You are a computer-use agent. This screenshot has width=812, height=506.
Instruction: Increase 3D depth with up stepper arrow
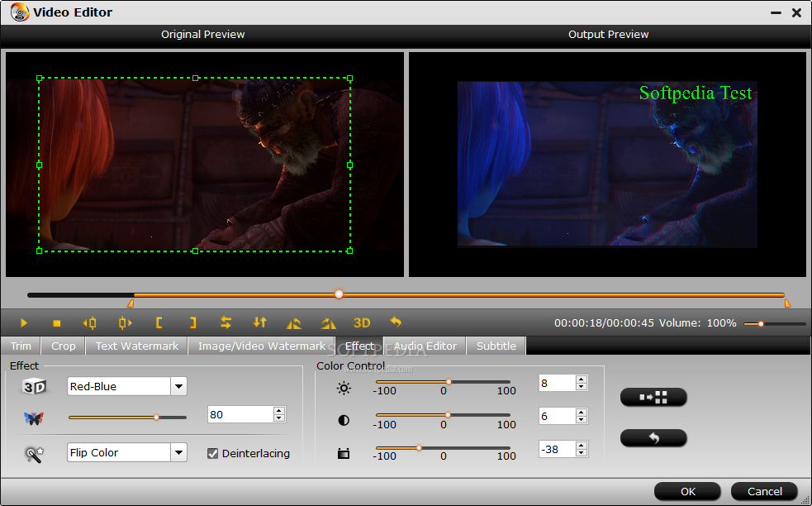[279, 410]
